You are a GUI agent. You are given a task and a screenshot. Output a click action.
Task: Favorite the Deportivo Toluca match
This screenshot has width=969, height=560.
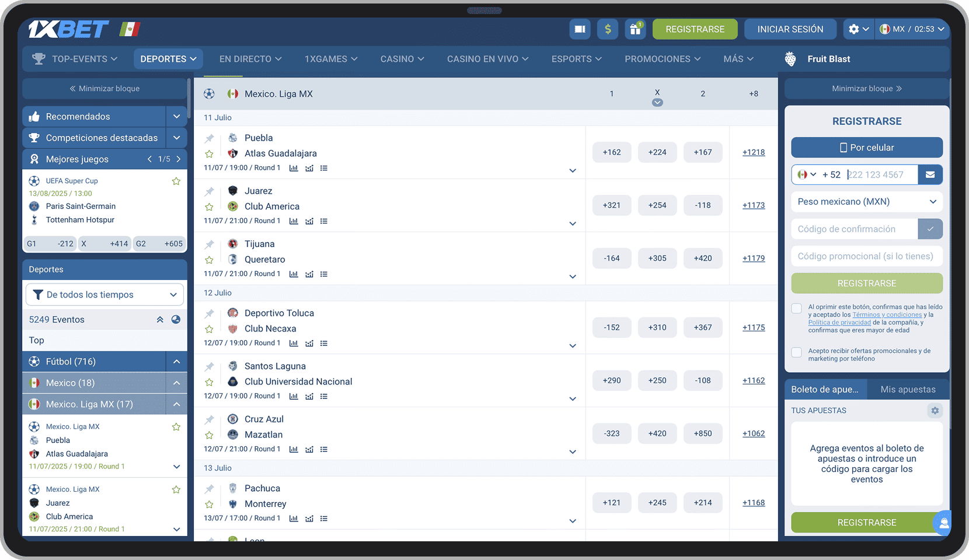[x=209, y=329]
